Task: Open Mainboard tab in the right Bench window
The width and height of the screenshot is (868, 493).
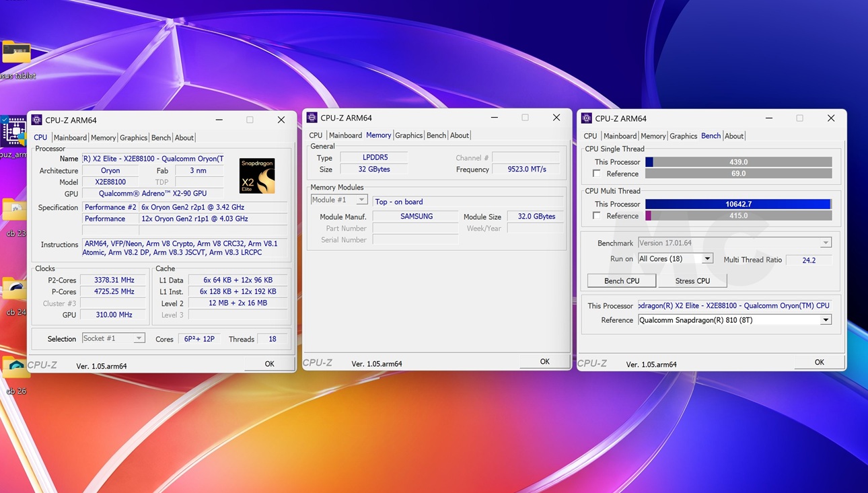Action: coord(620,136)
